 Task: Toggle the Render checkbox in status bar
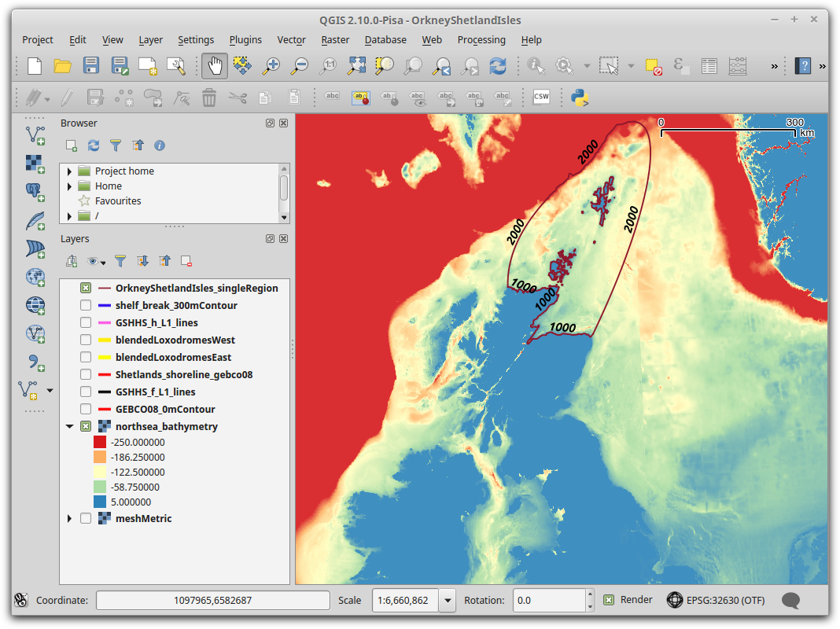(609, 600)
